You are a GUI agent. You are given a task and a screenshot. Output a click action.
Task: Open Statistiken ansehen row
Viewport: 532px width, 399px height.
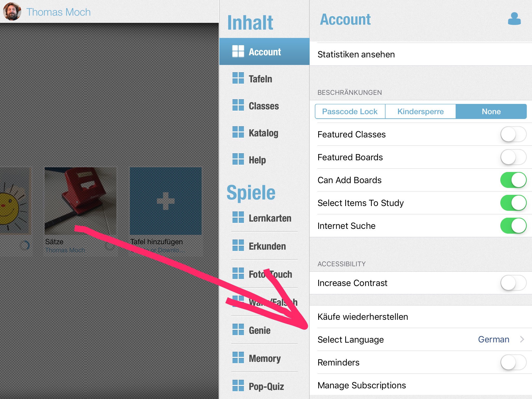[x=421, y=54]
